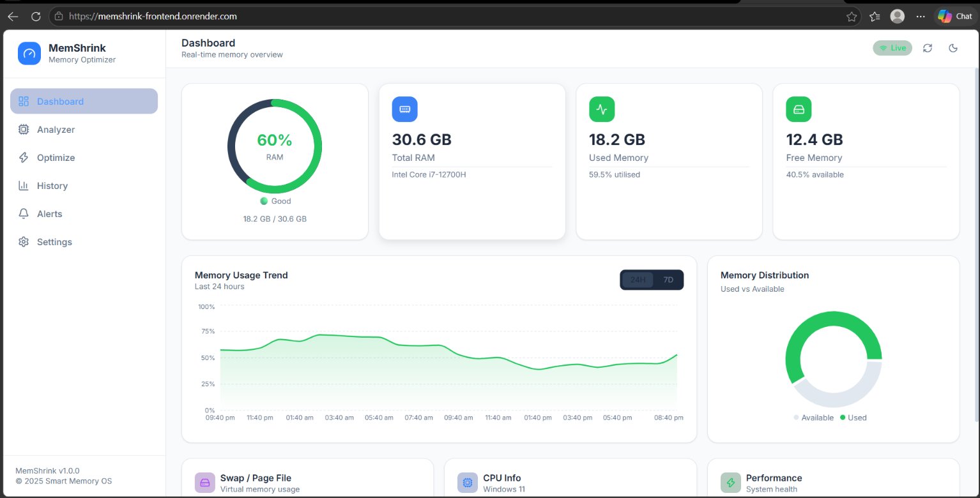Switch the trend chart to 24H

(638, 280)
